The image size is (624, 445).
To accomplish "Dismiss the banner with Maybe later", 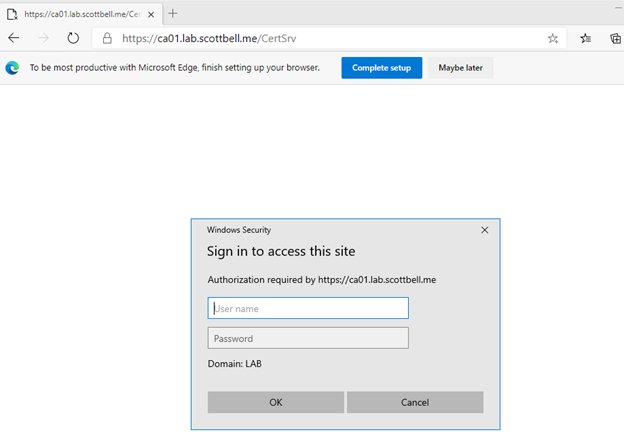I will [x=460, y=68].
